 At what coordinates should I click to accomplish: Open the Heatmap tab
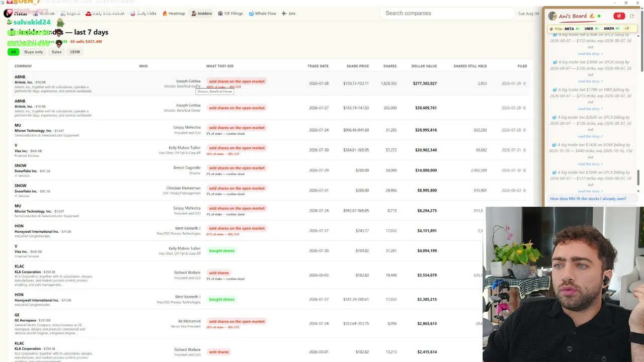pos(174,13)
